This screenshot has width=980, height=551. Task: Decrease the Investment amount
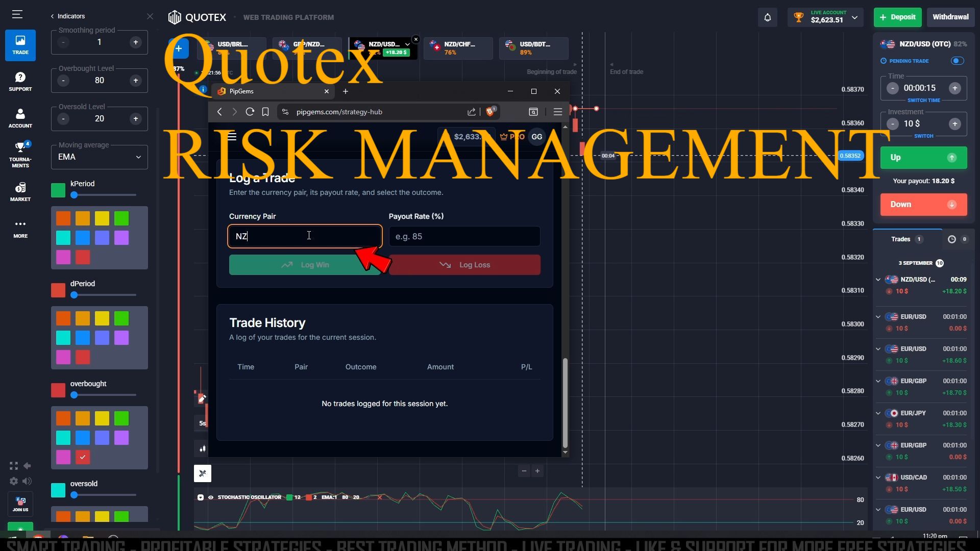coord(892,124)
